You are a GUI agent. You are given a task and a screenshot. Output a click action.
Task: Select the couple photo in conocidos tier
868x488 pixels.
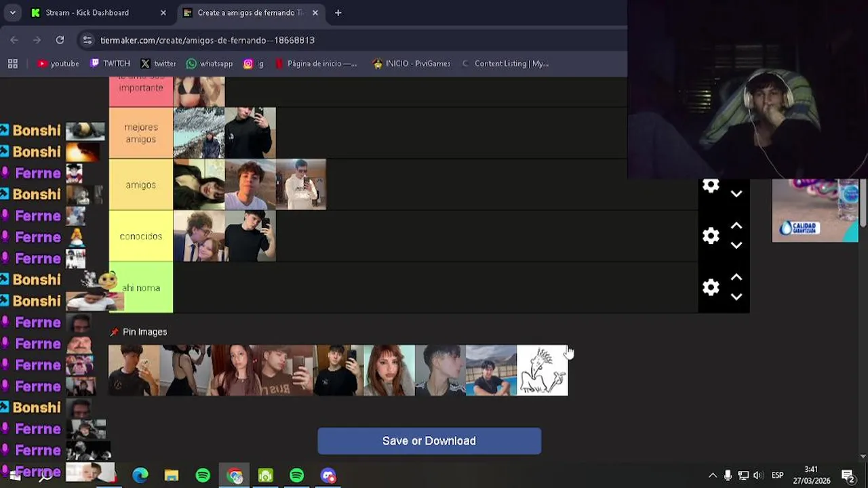[x=199, y=236]
